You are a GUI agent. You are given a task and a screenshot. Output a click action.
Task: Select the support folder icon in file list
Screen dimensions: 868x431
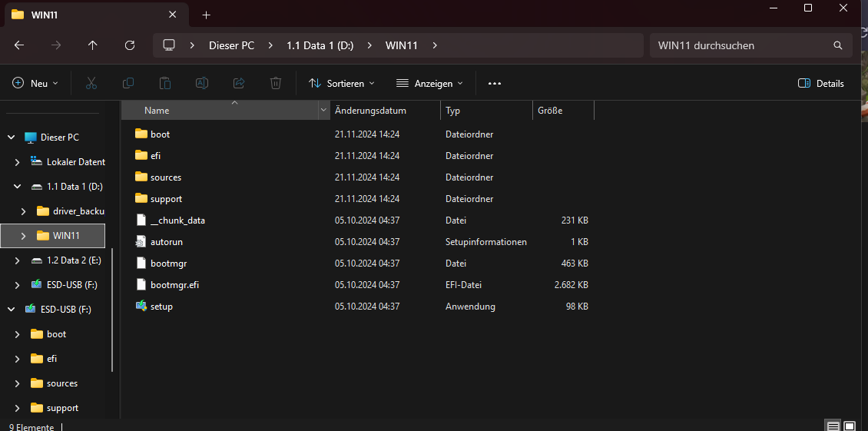(141, 198)
